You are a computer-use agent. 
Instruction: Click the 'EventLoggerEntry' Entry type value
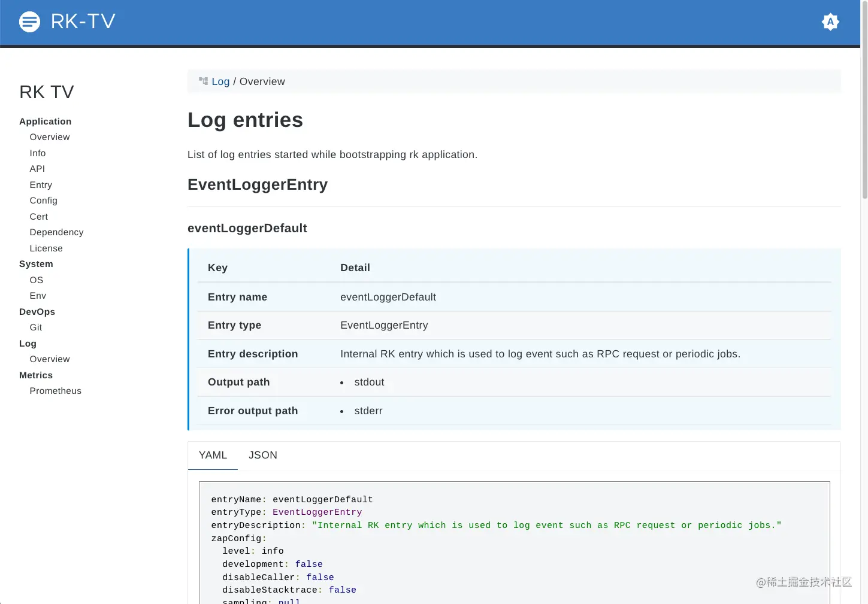click(384, 326)
